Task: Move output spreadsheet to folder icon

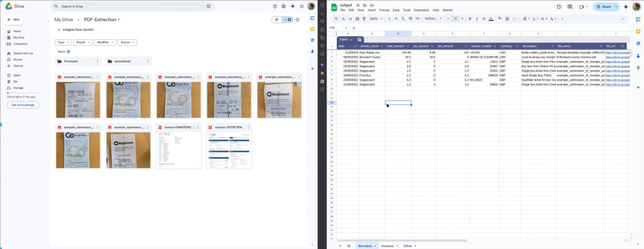Action: 365,5
